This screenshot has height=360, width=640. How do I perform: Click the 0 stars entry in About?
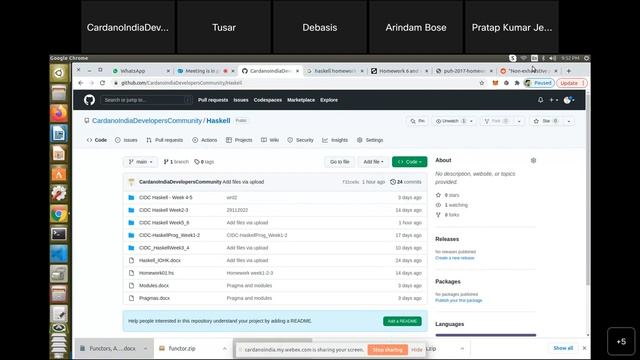click(x=447, y=195)
